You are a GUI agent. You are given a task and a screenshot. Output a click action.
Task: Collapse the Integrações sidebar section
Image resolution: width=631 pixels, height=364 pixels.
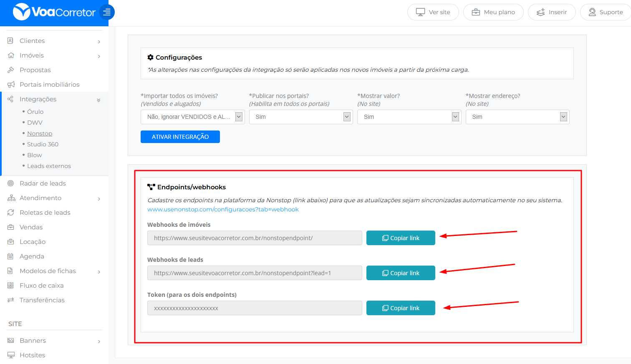tap(98, 100)
